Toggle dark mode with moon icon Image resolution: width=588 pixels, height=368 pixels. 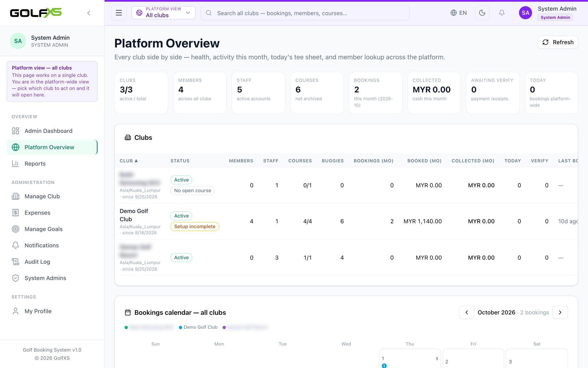(x=482, y=13)
